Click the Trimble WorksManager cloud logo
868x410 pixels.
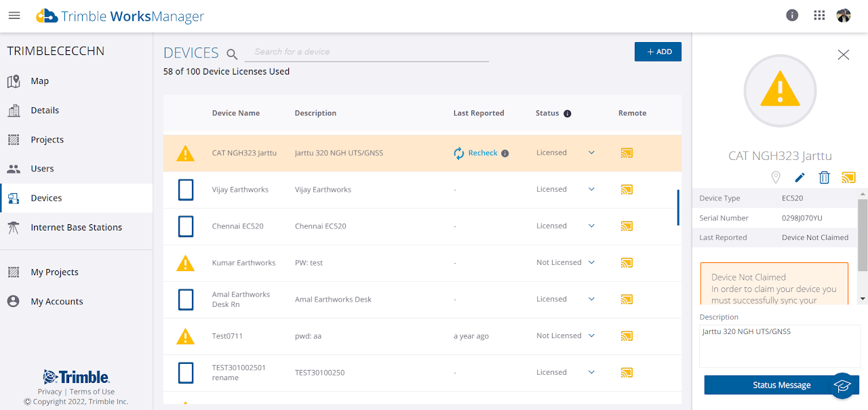47,16
